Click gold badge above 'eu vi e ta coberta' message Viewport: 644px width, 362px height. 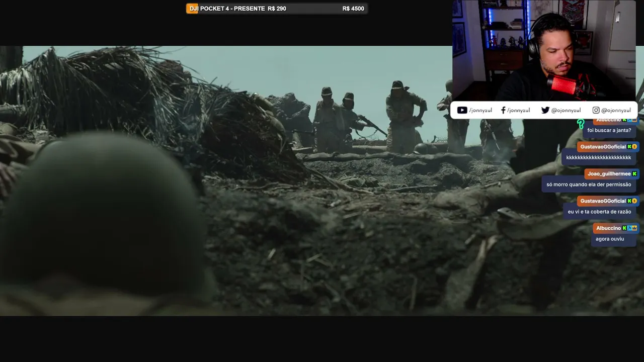[x=634, y=201]
